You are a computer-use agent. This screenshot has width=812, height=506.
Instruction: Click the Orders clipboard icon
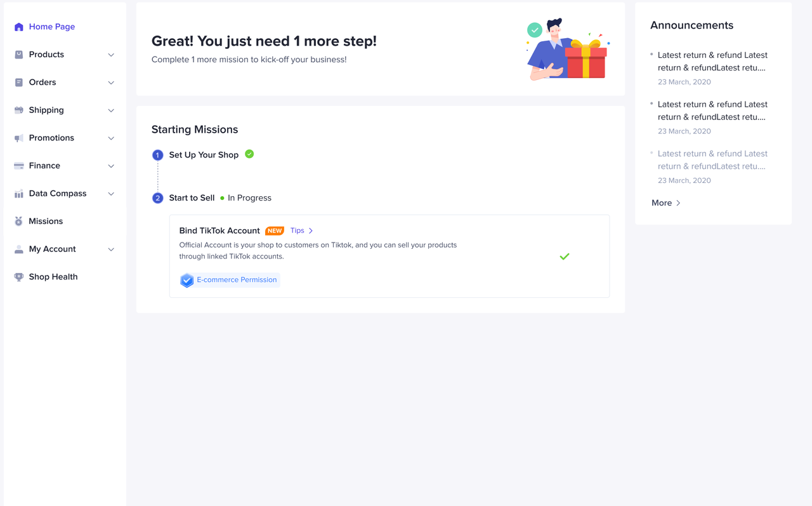[19, 83]
